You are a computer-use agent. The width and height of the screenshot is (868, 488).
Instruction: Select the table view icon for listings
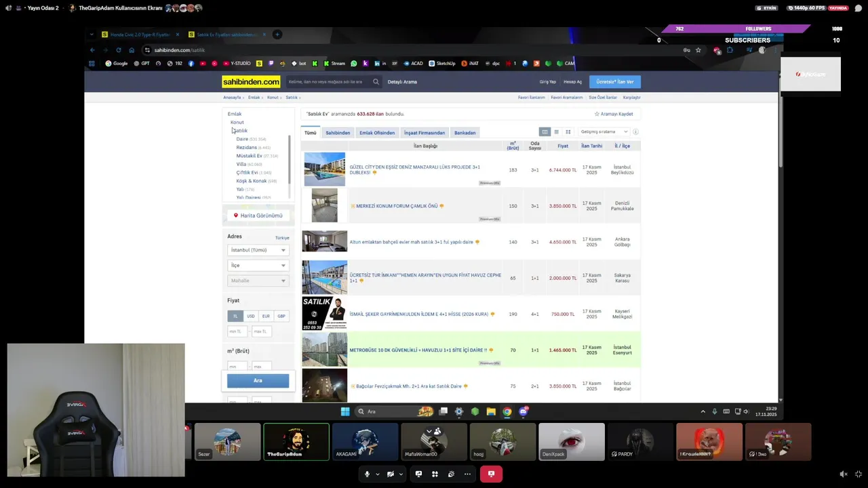tap(545, 132)
